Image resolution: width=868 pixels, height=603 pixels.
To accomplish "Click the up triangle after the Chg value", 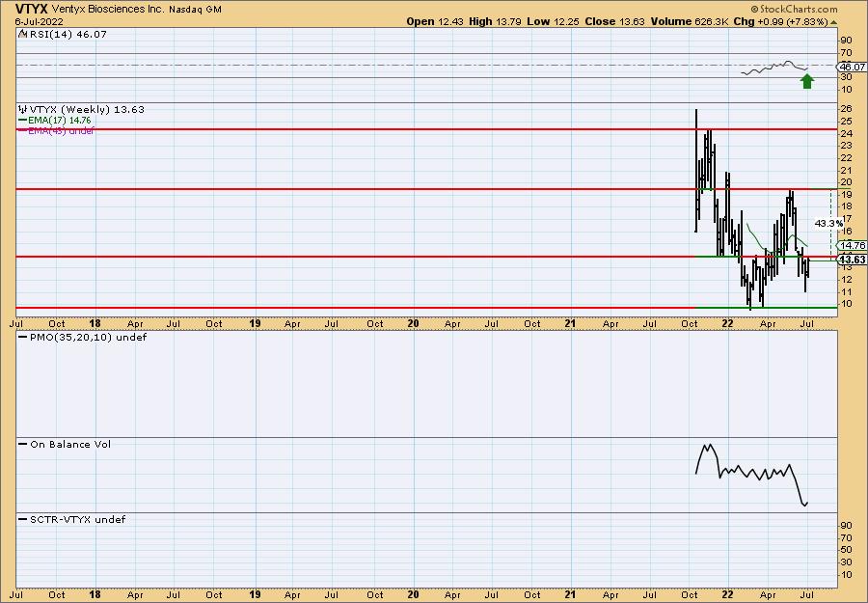I will pyautogui.click(x=833, y=22).
